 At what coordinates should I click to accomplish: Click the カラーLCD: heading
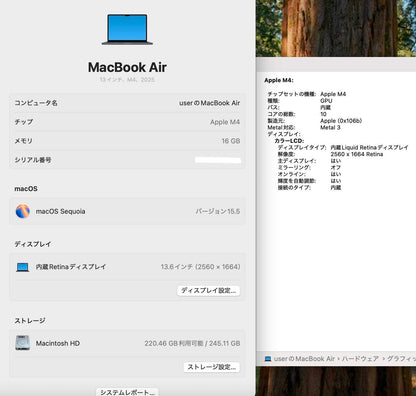click(289, 141)
